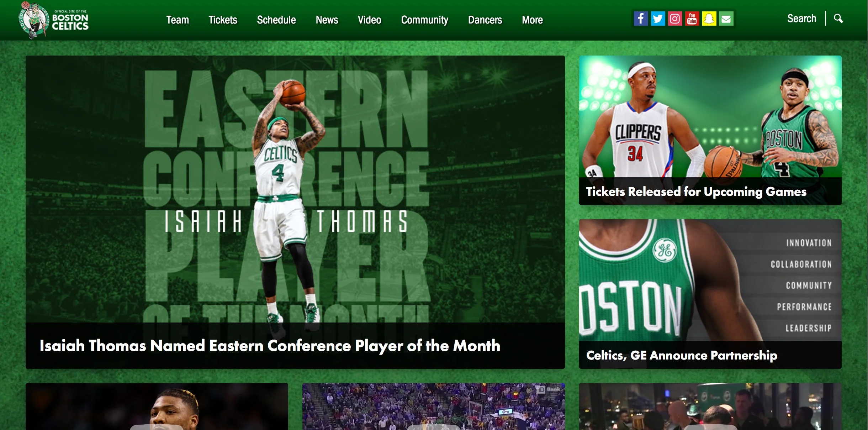
Task: Click the YouTube icon
Action: click(x=692, y=19)
